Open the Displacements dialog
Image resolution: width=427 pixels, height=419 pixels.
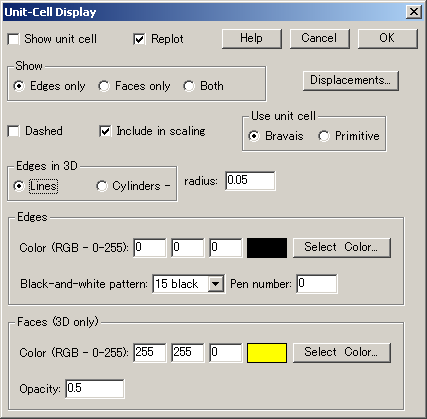351,80
